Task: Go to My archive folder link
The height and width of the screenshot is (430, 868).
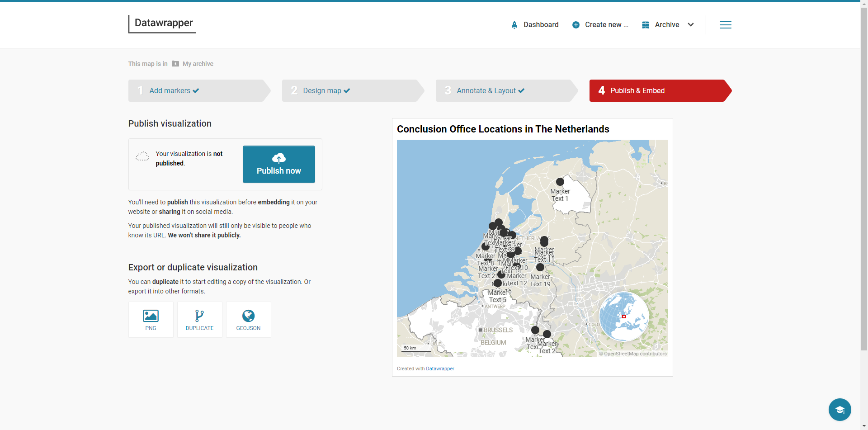Action: (x=198, y=64)
